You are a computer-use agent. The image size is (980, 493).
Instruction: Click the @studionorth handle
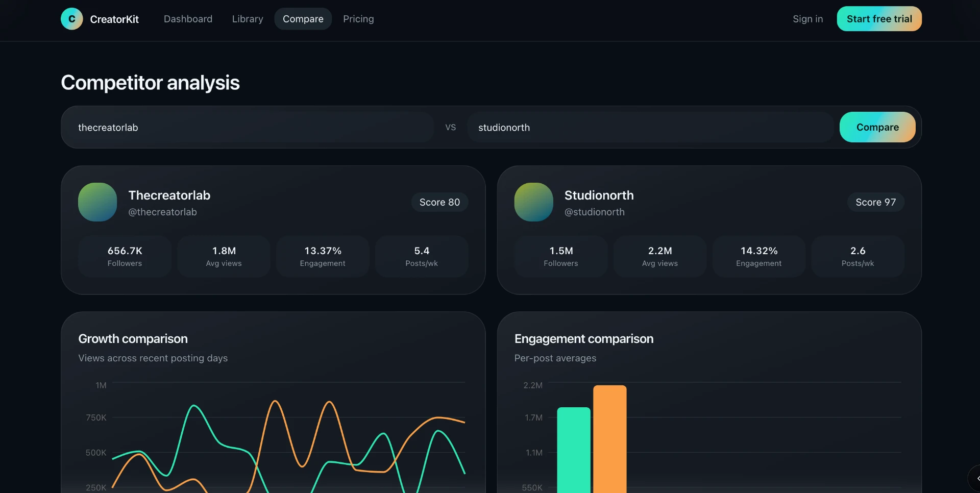point(595,212)
